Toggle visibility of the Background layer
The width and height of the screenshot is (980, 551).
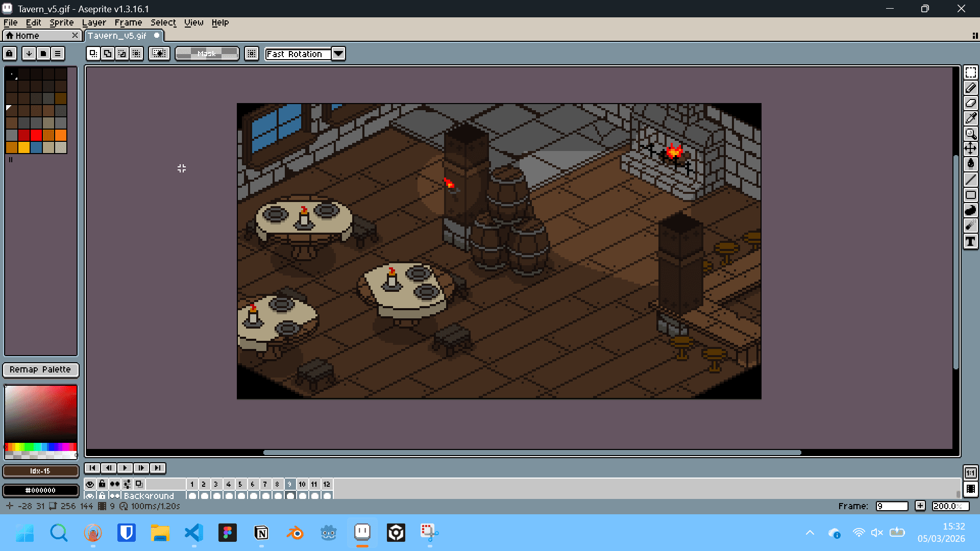90,495
